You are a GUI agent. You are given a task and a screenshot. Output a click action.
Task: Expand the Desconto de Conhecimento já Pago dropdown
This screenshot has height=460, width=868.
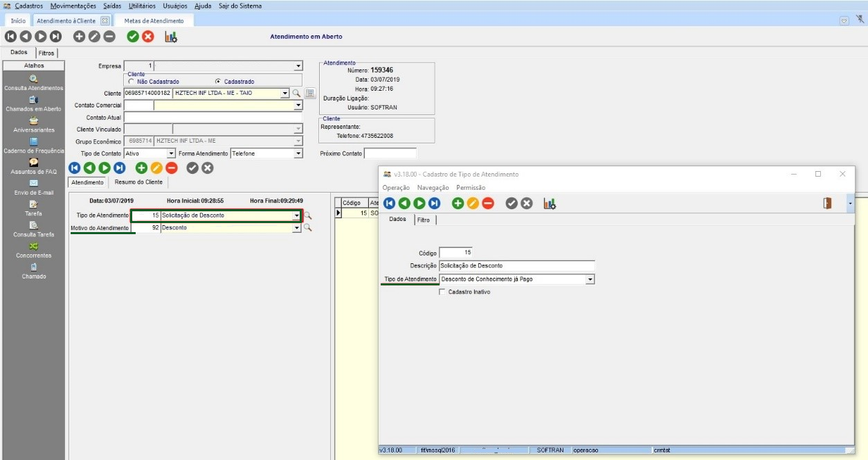pos(590,280)
